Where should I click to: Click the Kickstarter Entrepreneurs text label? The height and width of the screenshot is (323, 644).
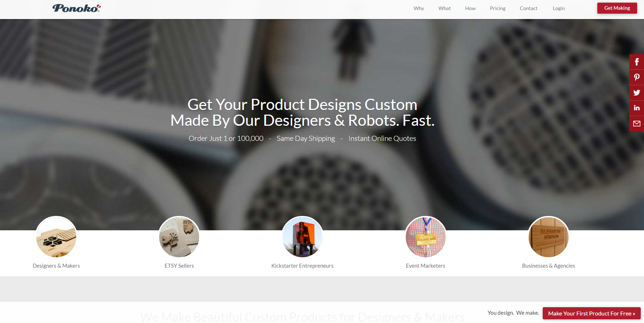303,266
